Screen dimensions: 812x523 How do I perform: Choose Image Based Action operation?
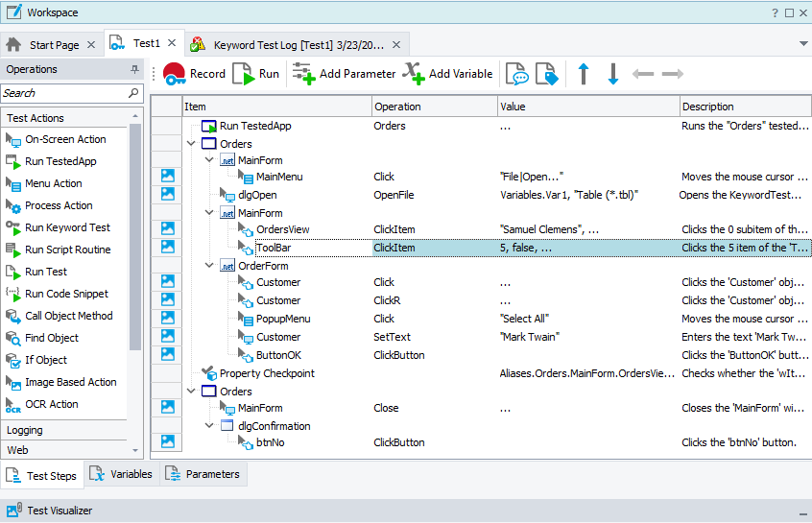pyautogui.click(x=70, y=382)
